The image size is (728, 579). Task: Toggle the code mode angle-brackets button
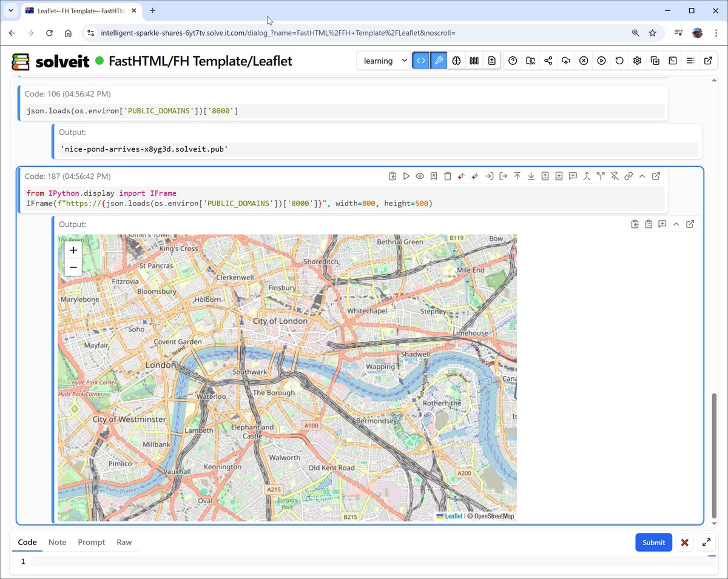coord(420,61)
